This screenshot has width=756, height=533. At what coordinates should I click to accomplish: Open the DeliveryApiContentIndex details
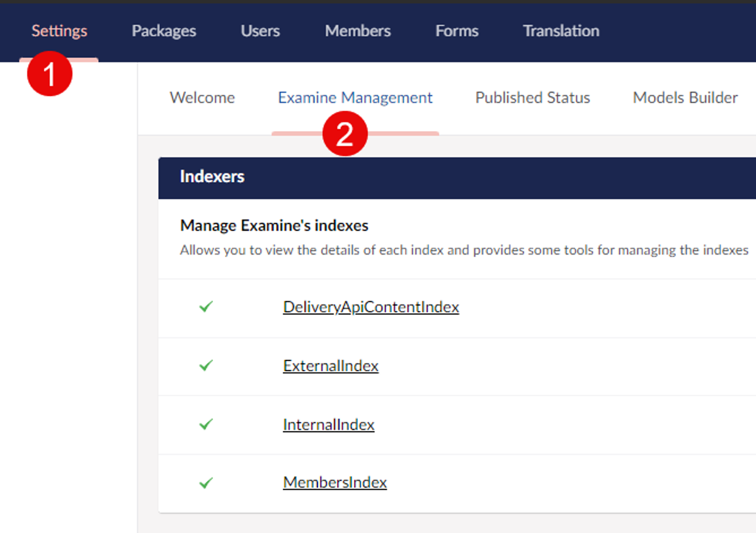pos(371,307)
